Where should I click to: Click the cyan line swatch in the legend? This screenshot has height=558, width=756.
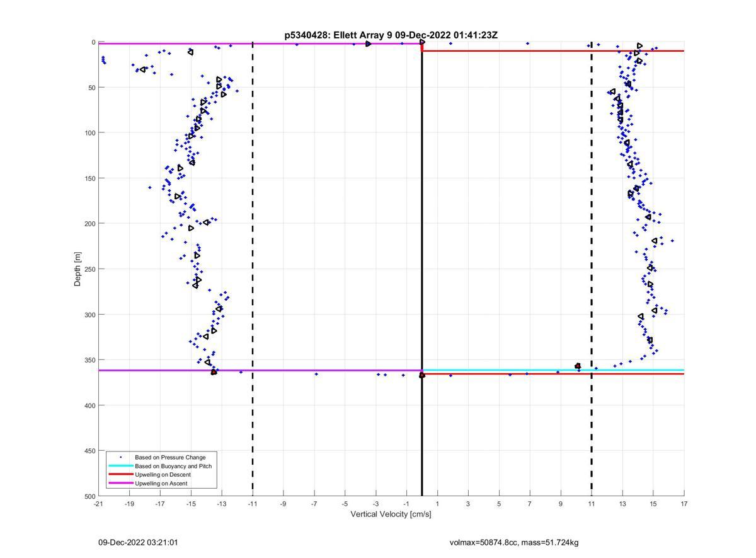[x=121, y=466]
